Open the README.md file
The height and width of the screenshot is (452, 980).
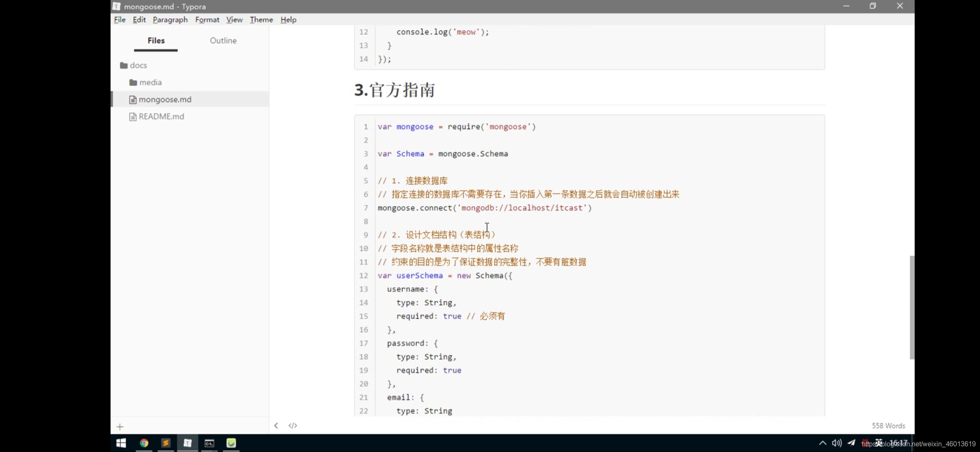[x=161, y=116]
